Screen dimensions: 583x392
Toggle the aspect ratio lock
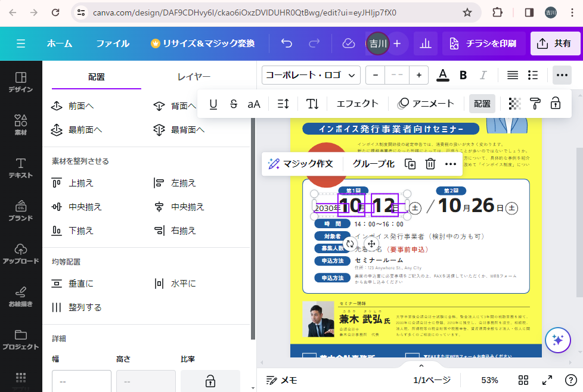coord(210,381)
